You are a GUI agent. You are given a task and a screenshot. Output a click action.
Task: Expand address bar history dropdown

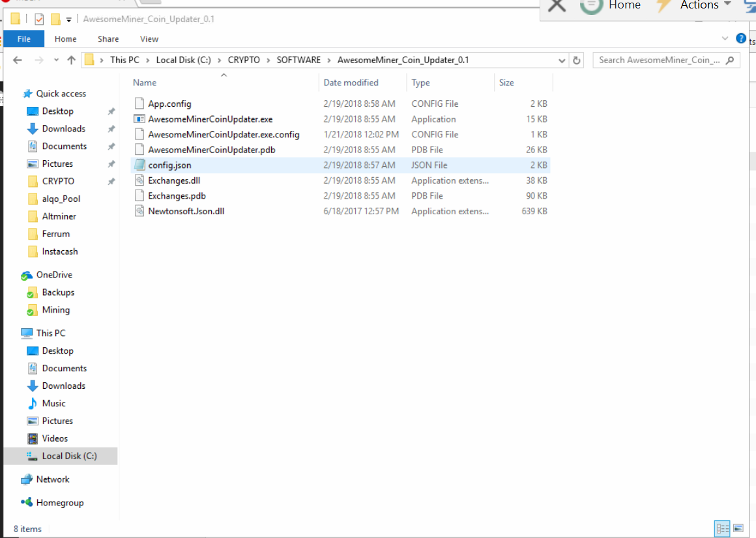point(562,61)
